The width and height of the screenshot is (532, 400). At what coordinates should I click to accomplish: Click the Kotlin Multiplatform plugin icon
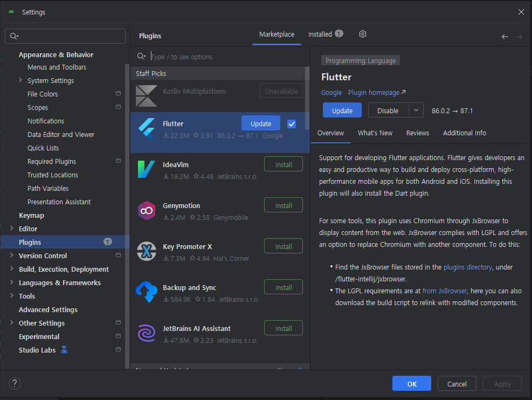[x=147, y=96]
